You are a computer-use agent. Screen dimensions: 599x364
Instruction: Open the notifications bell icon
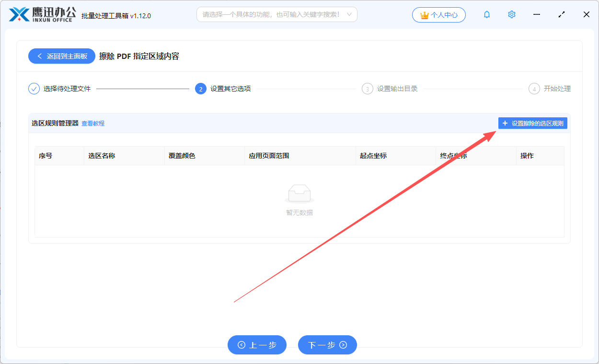[486, 14]
